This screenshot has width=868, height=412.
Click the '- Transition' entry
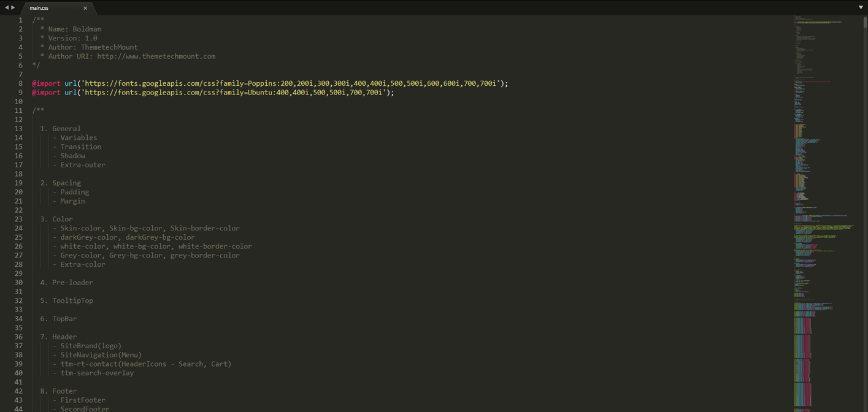(77, 147)
